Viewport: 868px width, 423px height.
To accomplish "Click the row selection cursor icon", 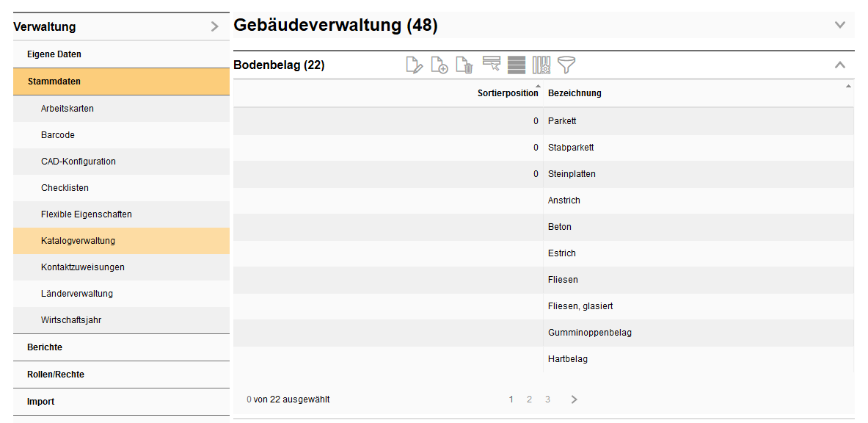I will [x=492, y=65].
